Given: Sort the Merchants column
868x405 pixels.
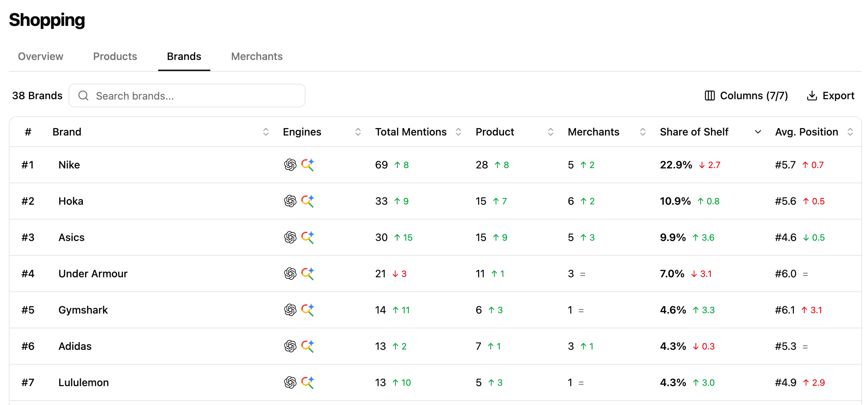Looking at the screenshot, I should [642, 132].
